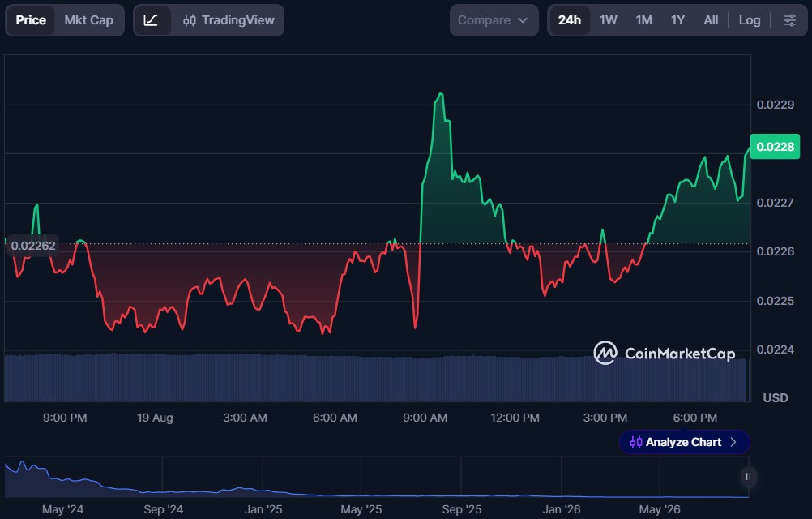Image resolution: width=812 pixels, height=519 pixels.
Task: Click Sep '24 on the range navigator
Action: pos(163,509)
